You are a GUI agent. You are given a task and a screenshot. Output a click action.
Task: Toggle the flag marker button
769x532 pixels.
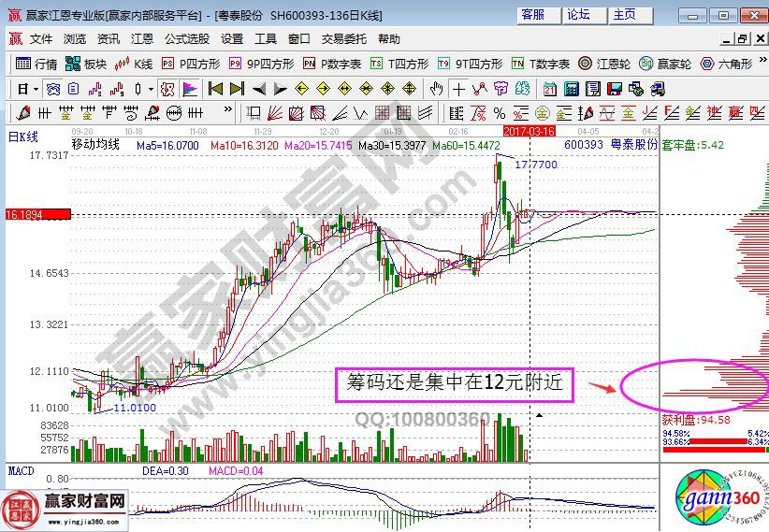pos(190,89)
